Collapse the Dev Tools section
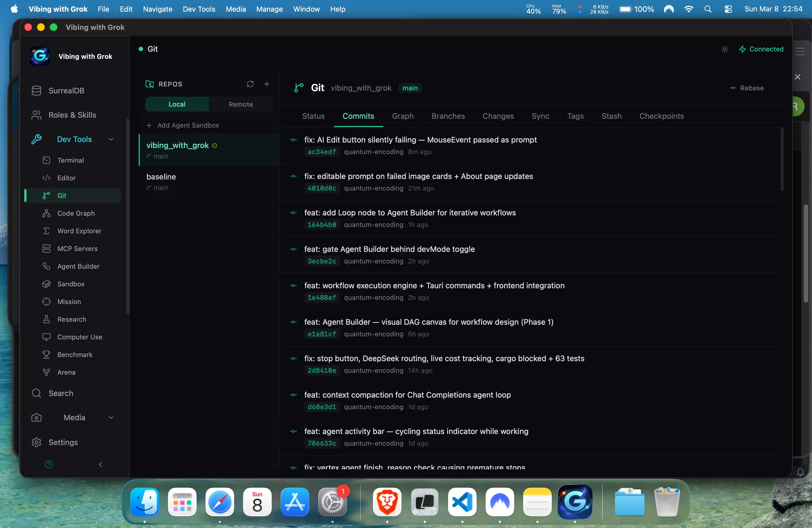 111,139
